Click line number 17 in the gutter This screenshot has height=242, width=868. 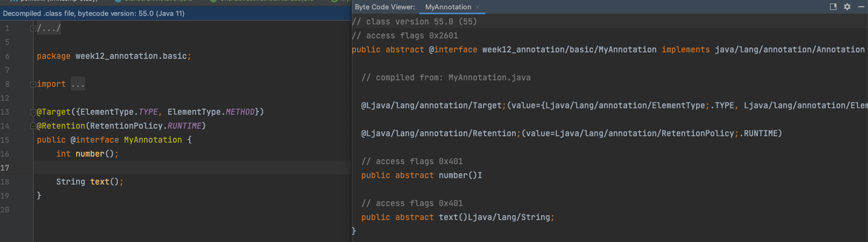(5, 168)
